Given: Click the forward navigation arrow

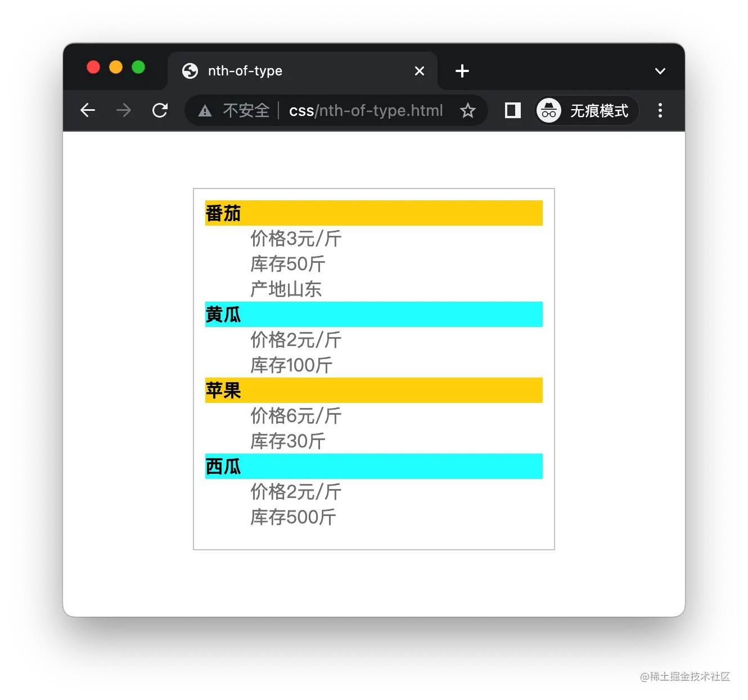Looking at the screenshot, I should pos(124,110).
